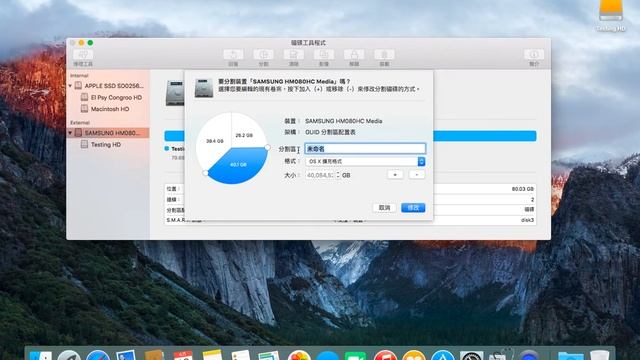Screen dimensions: 640x360
Task: Select APPLE SSD internal disk row
Action: click(x=108, y=86)
